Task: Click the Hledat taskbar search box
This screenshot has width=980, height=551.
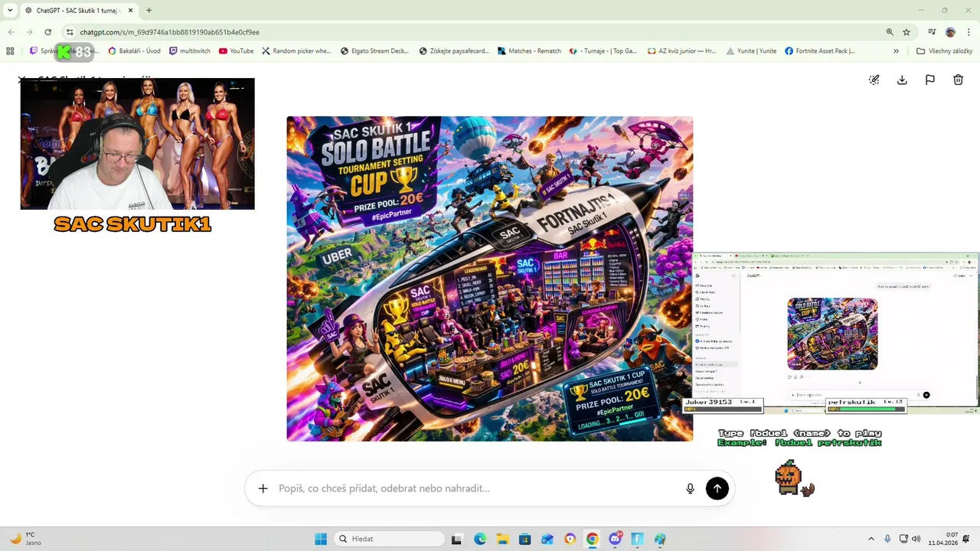Action: (x=387, y=539)
